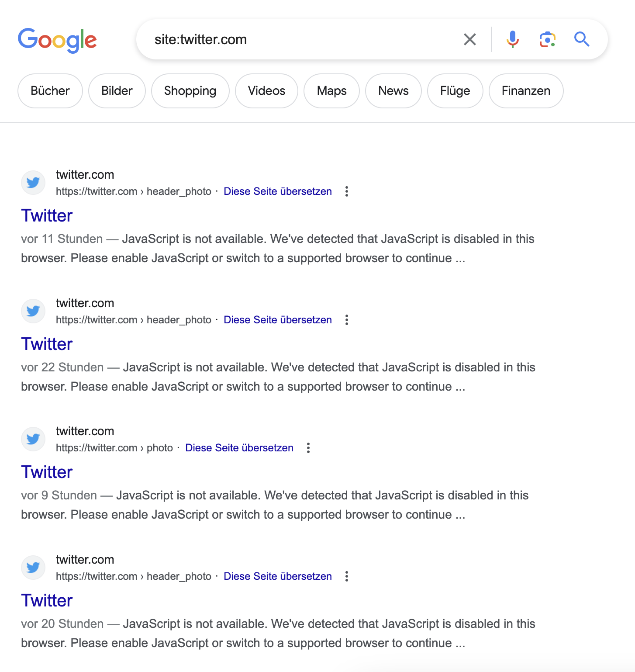Switch to the Bilder tab

pyautogui.click(x=117, y=91)
